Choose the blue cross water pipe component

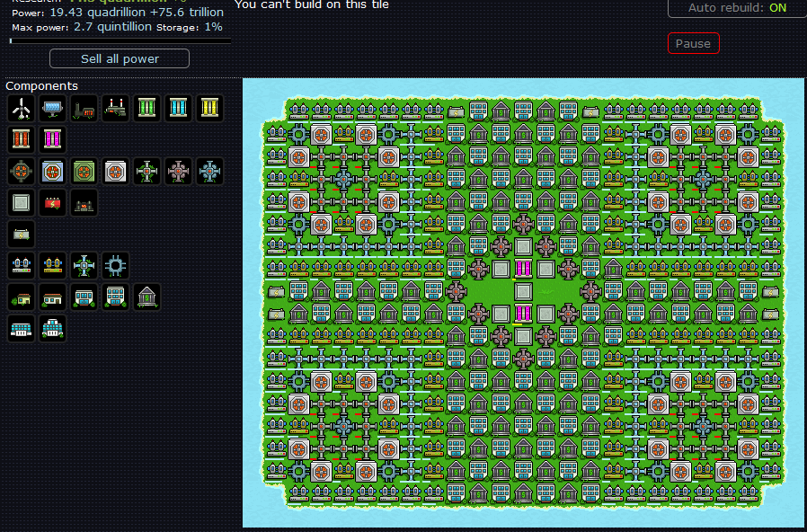(x=84, y=265)
